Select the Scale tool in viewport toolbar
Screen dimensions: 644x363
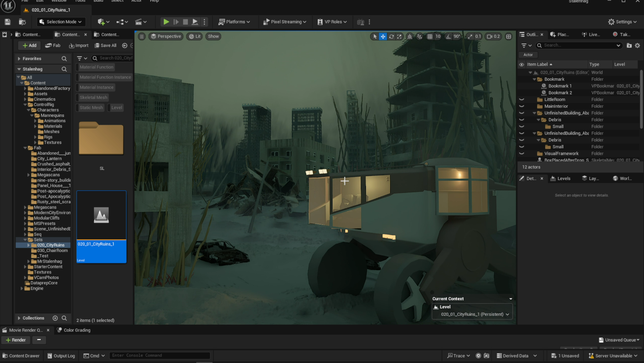(x=399, y=36)
